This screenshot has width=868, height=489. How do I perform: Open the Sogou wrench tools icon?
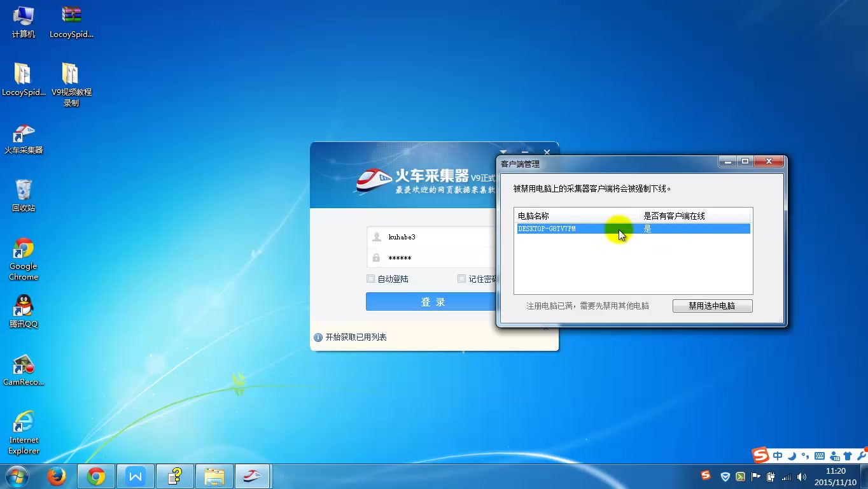862,456
